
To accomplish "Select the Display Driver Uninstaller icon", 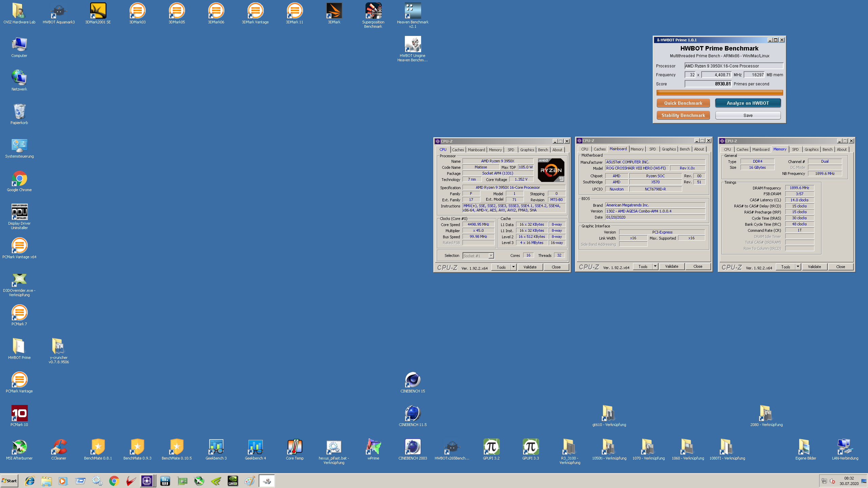I will (19, 217).
